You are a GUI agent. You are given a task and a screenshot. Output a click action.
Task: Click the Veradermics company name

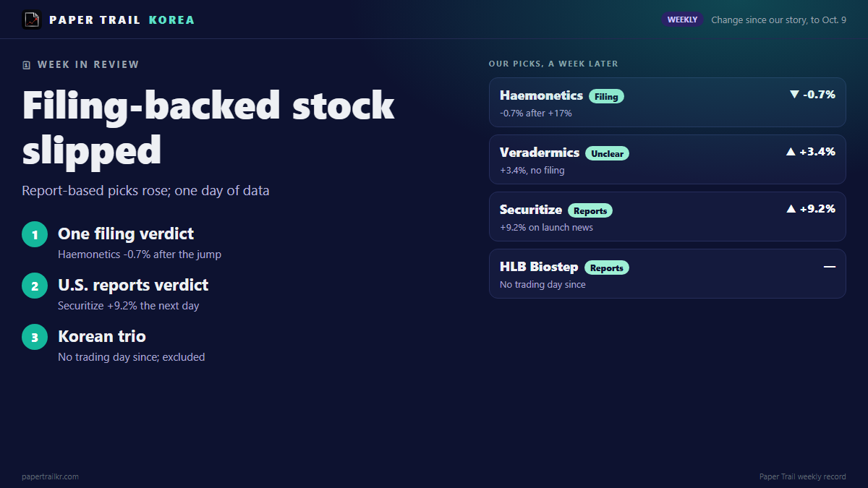coord(540,152)
